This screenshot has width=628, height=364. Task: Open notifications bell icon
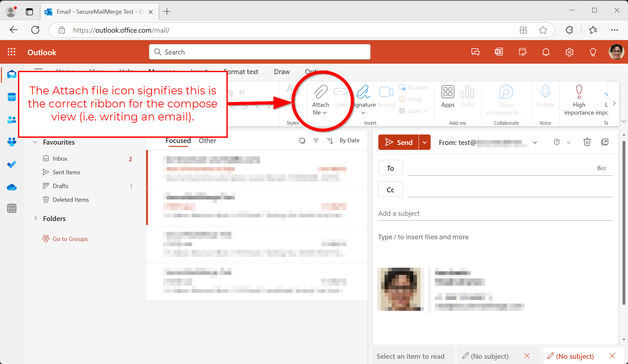click(546, 52)
